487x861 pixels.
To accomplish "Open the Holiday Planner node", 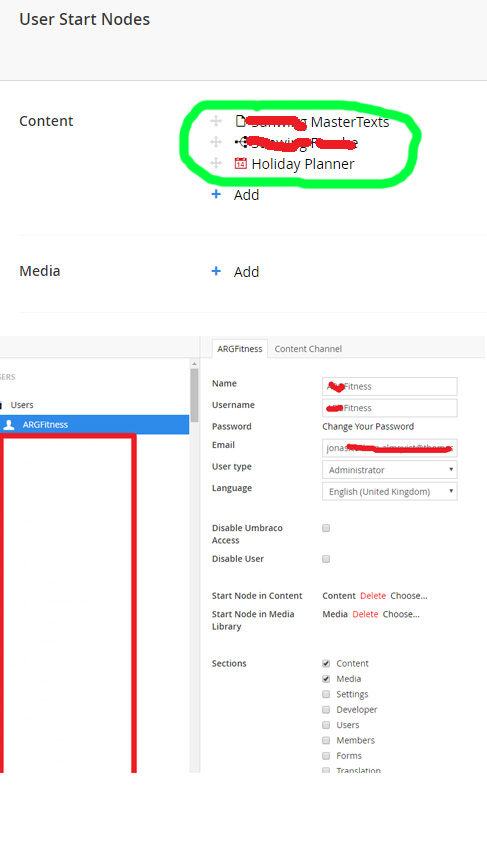I will (303, 164).
